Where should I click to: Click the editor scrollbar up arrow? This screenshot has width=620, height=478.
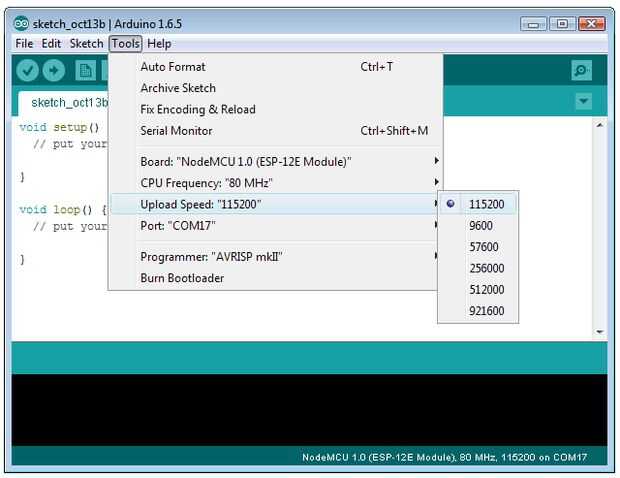(600, 125)
